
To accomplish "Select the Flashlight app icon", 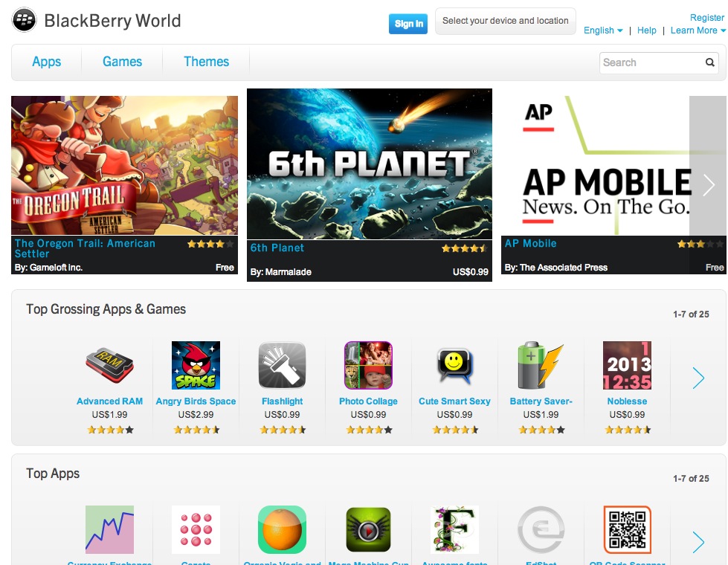I will coord(282,365).
